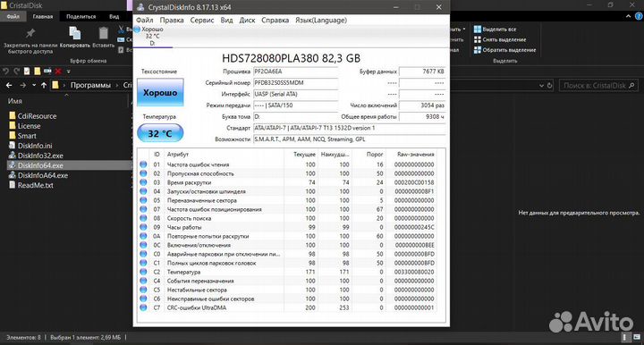This screenshot has width=644, height=345.
Task: Select the Частота ошибок позиционирования row
Action: [287, 209]
